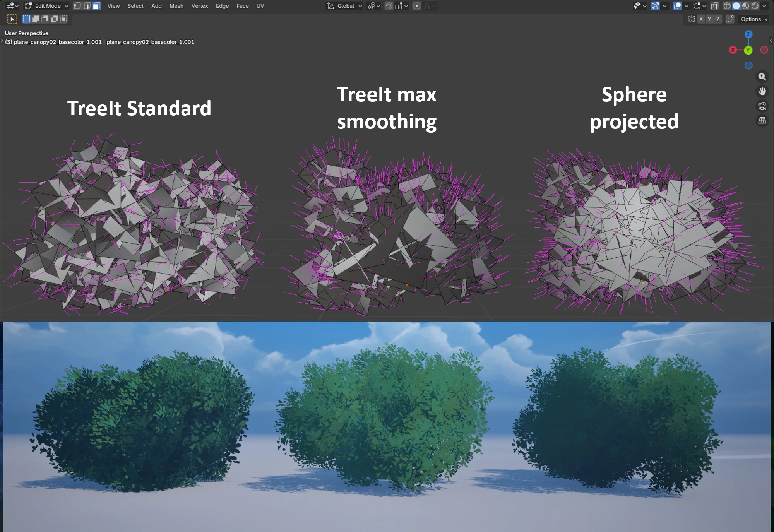Viewport: 774px width, 532px height.
Task: Select the Select Box tool icon
Action: [x=12, y=19]
